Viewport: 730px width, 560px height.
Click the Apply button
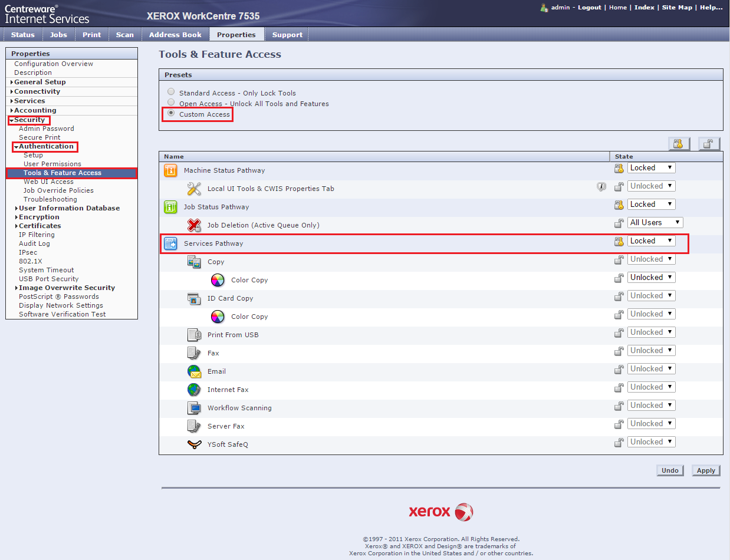tap(705, 470)
